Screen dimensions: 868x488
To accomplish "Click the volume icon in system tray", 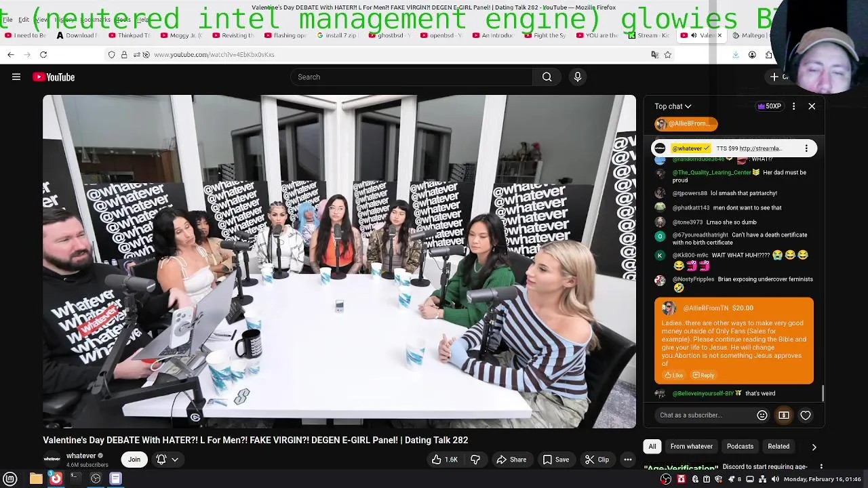I will pos(775,479).
